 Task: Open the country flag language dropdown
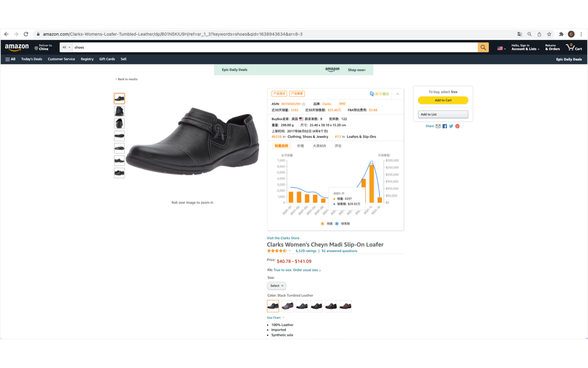tap(501, 48)
